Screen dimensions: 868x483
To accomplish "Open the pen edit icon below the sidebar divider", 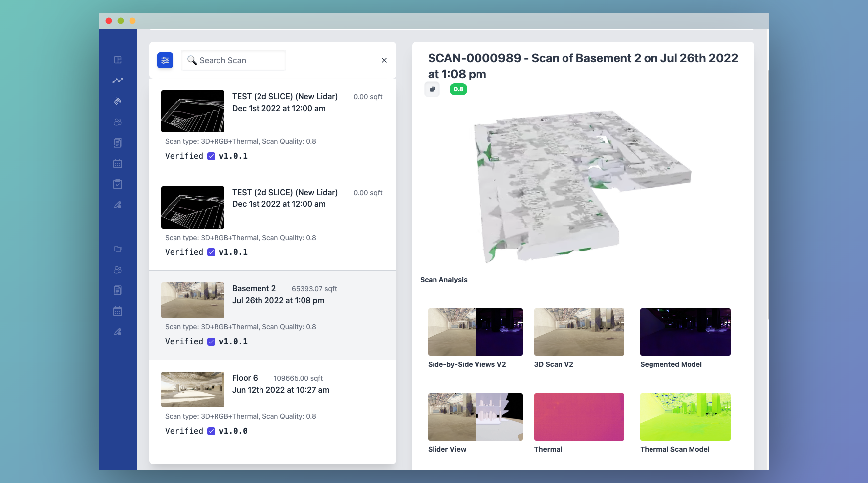I will 118,332.
